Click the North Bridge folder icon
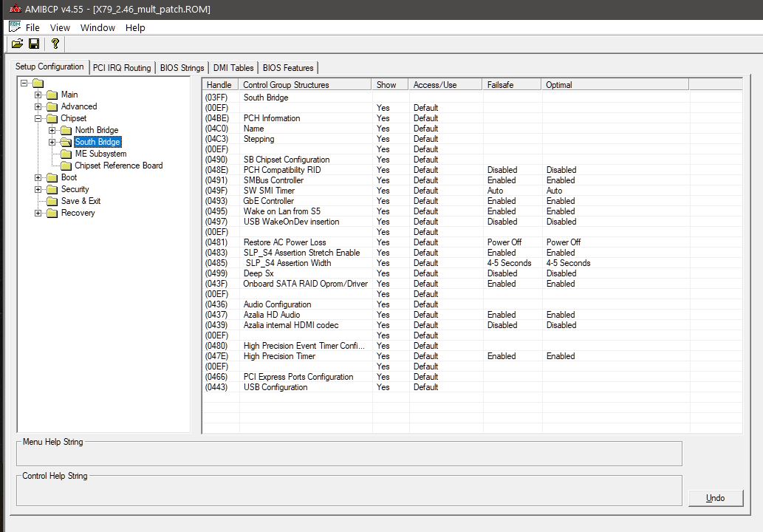763x532 pixels. click(66, 130)
